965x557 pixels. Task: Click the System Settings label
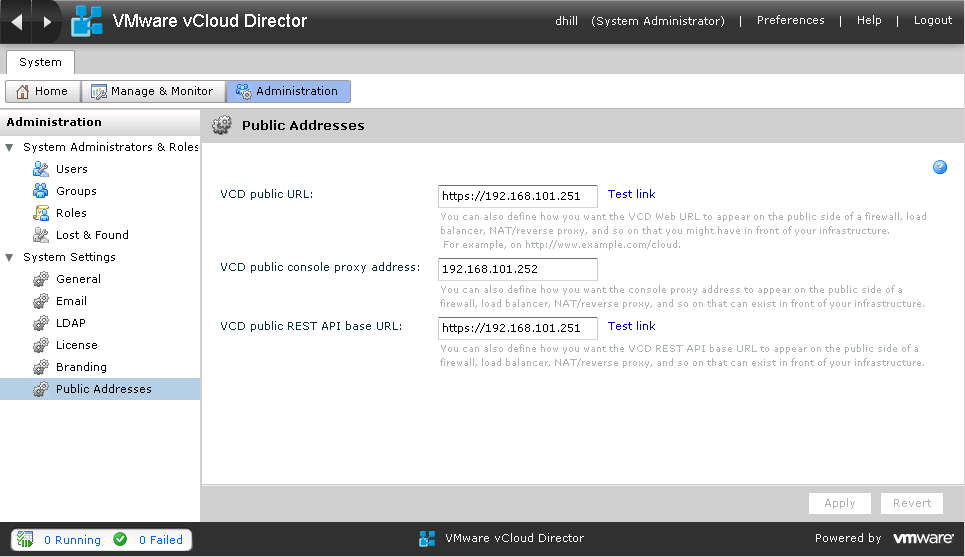point(70,257)
